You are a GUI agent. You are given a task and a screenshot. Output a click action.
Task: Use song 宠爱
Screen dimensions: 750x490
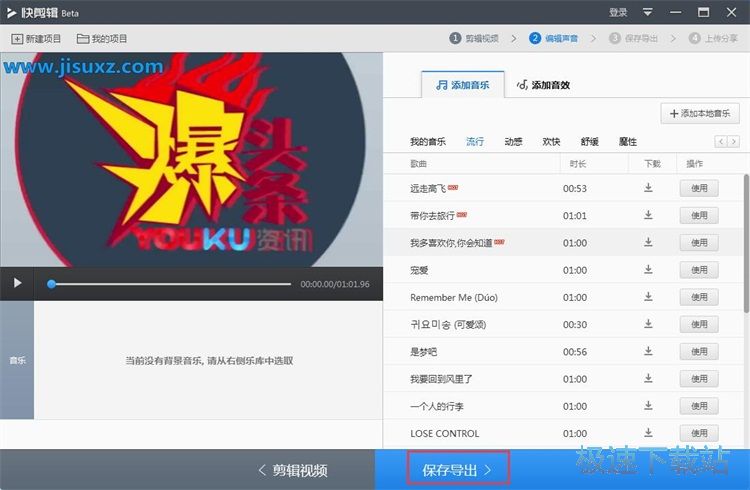(699, 270)
